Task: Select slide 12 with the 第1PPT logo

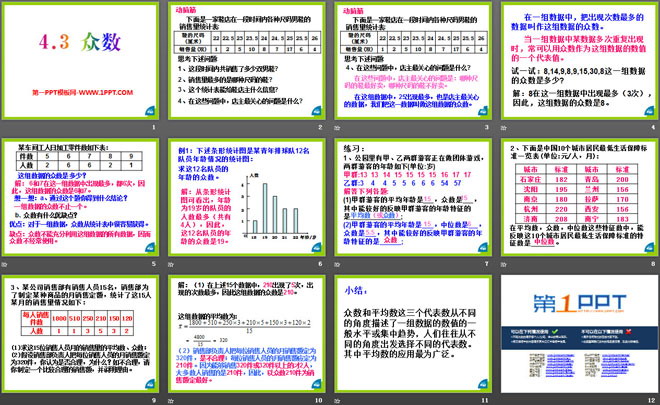Action: 579,334
